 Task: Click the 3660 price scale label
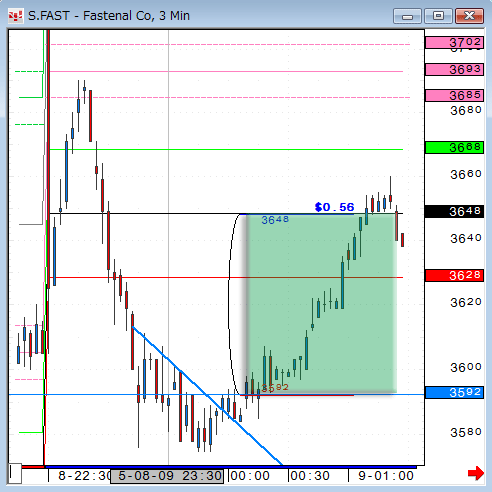pyautogui.click(x=466, y=174)
